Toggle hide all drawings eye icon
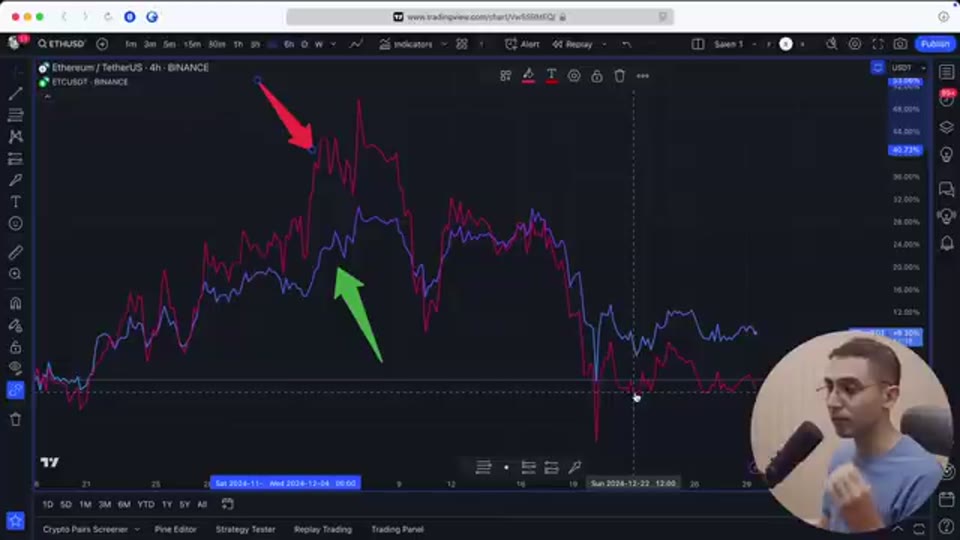 [15, 369]
